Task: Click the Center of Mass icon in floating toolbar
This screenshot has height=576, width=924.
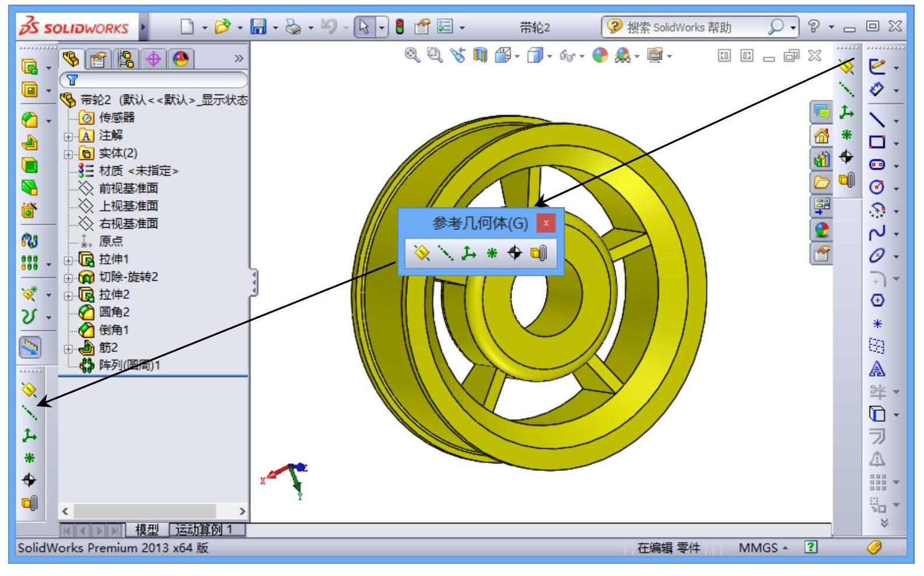Action: pyautogui.click(x=514, y=253)
